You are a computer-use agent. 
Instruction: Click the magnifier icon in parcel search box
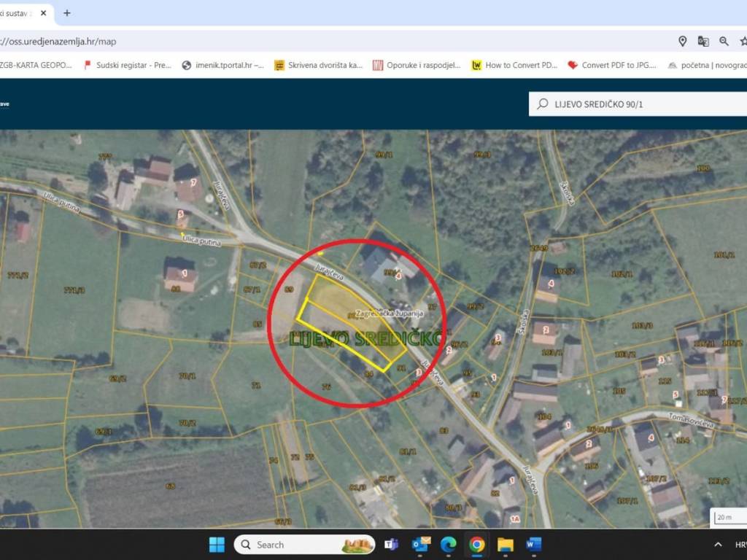[x=543, y=104]
